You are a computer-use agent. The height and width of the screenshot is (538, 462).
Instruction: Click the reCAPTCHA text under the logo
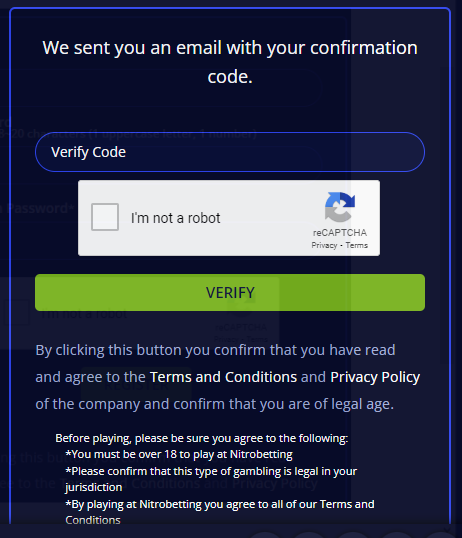[340, 233]
